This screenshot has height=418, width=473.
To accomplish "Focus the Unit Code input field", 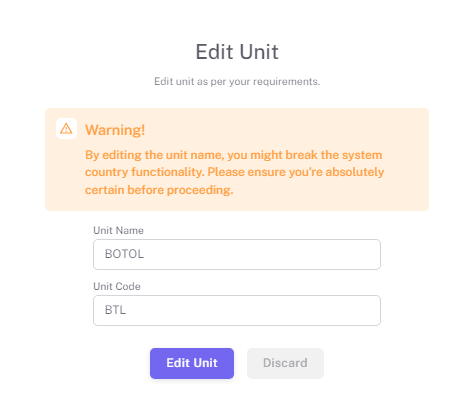I will 237,310.
